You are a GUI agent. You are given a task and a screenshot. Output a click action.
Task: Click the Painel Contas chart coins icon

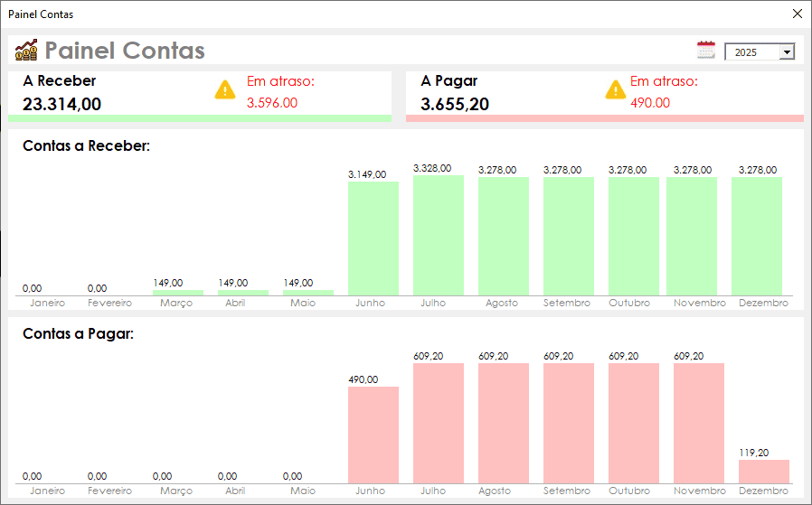(x=26, y=50)
